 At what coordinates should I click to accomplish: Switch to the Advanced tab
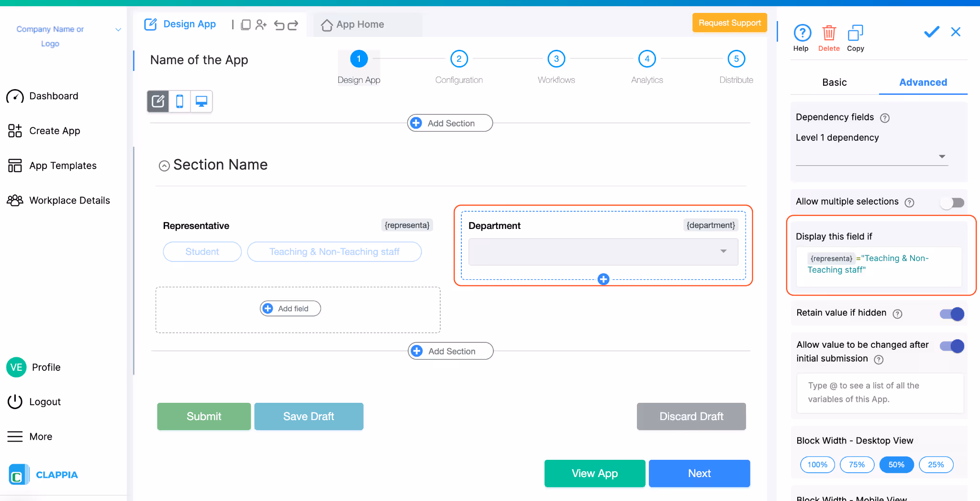[x=923, y=82]
